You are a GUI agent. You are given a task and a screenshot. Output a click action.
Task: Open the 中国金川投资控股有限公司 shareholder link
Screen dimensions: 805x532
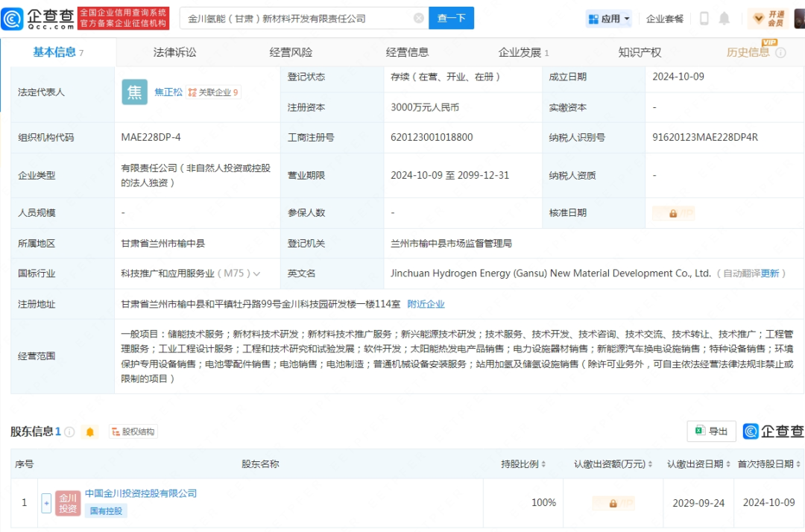tap(141, 493)
